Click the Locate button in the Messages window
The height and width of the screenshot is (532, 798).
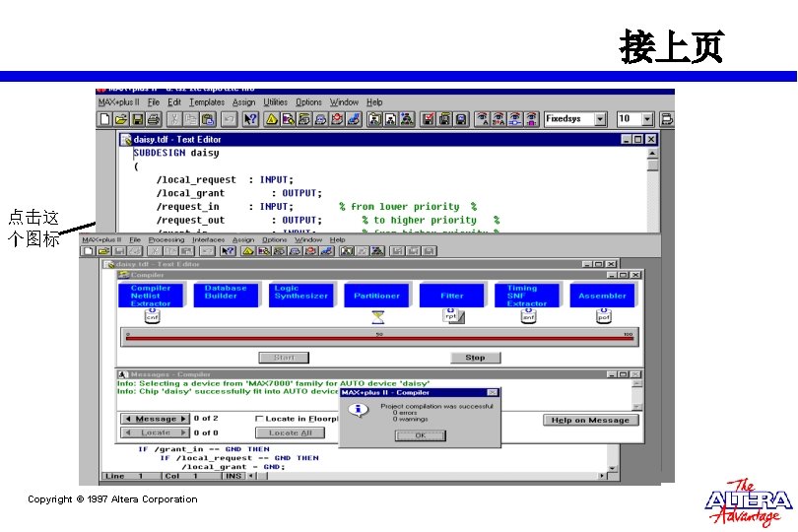click(156, 432)
